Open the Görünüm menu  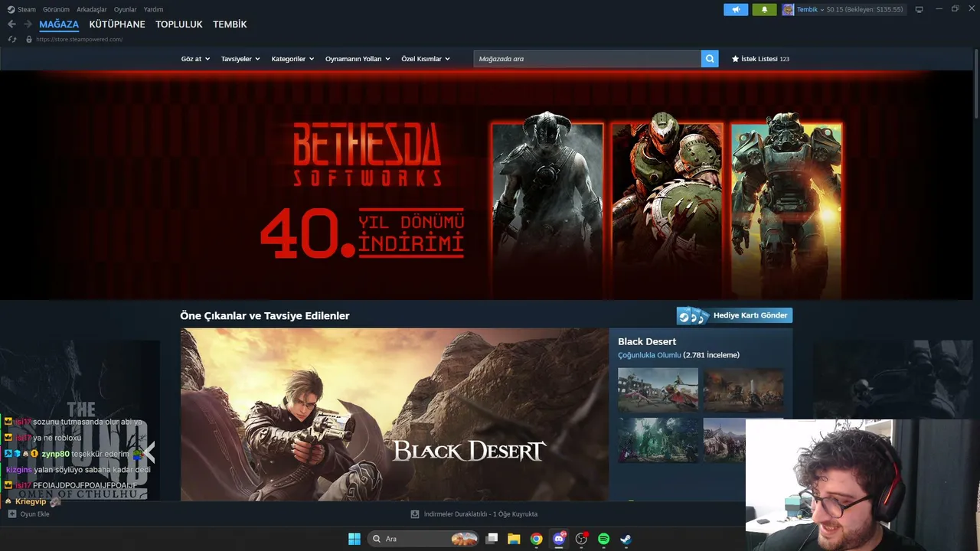56,10
